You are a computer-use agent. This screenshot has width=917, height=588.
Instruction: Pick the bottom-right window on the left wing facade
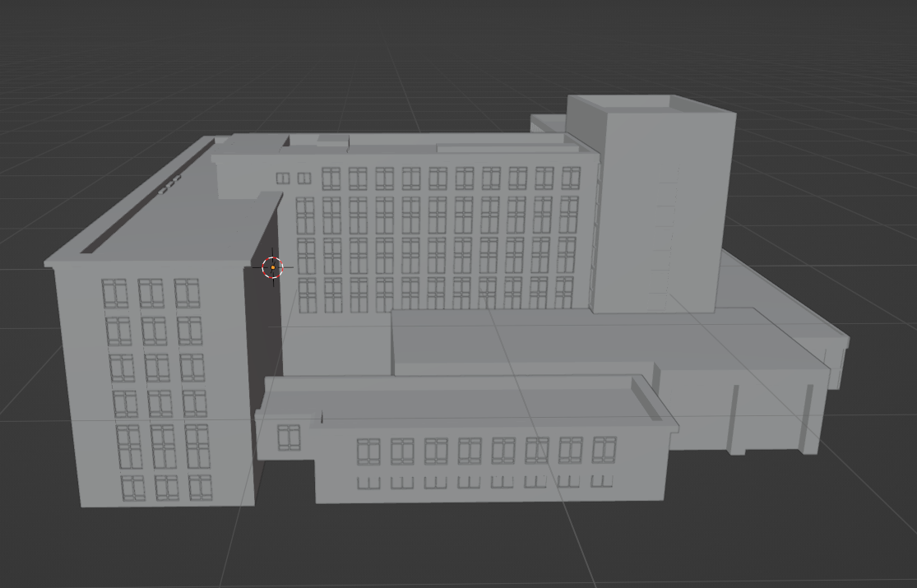[201, 488]
